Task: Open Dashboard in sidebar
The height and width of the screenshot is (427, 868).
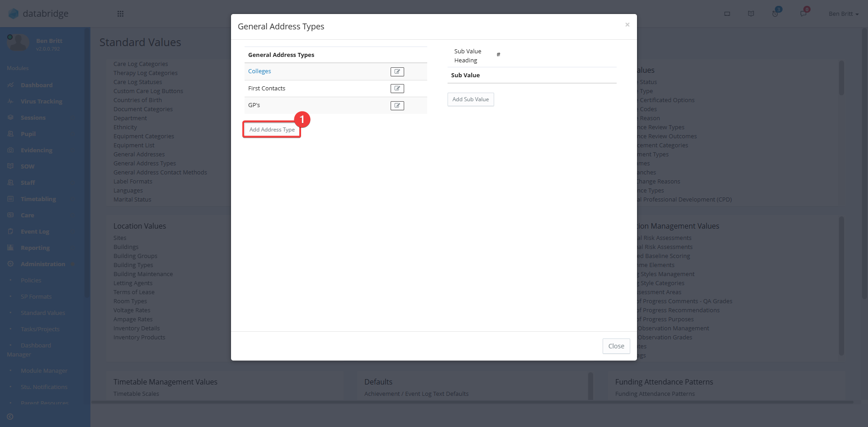Action: click(36, 85)
